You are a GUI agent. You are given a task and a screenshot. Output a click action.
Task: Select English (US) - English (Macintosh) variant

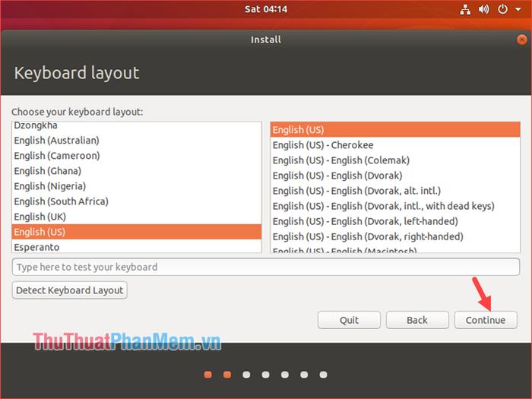(395, 249)
